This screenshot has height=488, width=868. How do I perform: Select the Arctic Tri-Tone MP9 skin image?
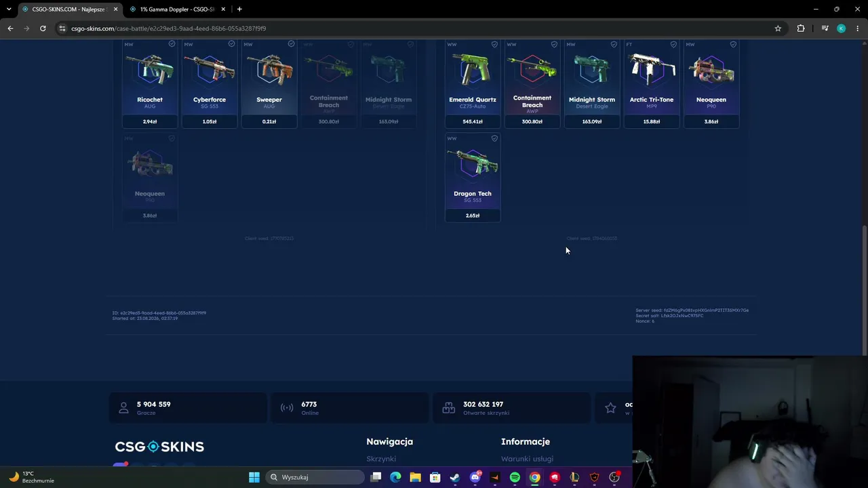[x=652, y=69]
